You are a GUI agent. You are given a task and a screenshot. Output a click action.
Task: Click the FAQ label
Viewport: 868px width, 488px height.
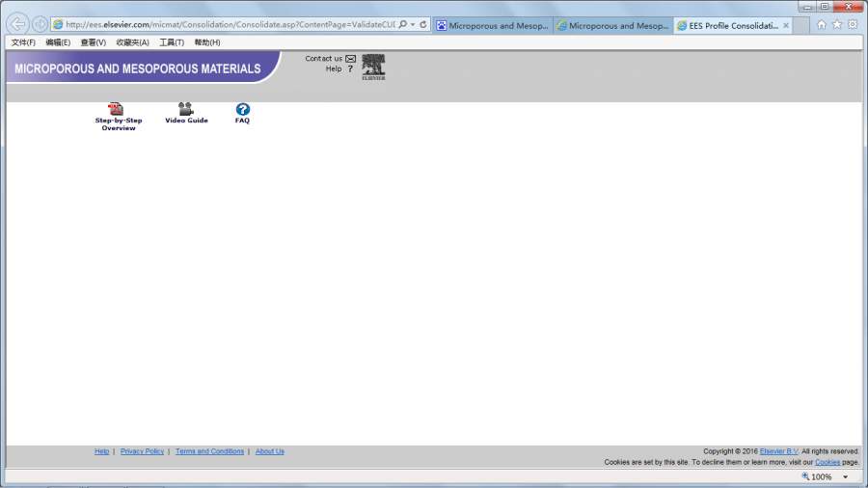[x=242, y=120]
